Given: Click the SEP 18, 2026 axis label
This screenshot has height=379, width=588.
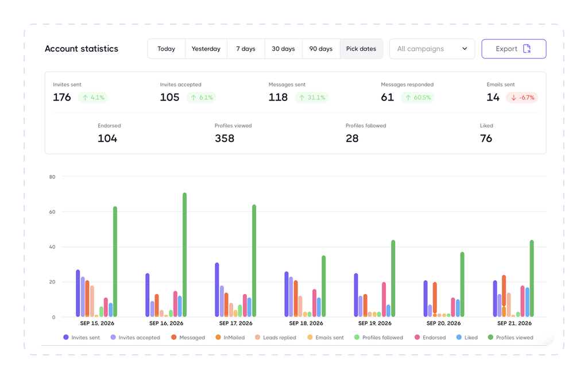Looking at the screenshot, I should pyautogui.click(x=306, y=323).
